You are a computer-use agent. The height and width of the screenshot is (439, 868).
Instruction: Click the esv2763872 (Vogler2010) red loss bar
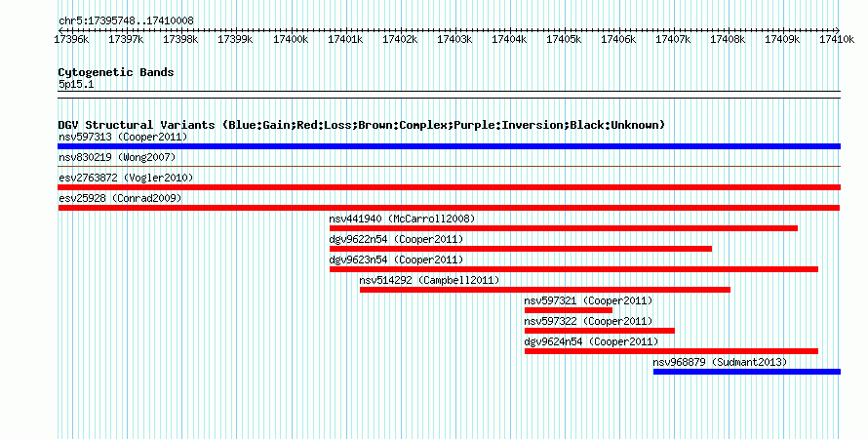(x=449, y=187)
